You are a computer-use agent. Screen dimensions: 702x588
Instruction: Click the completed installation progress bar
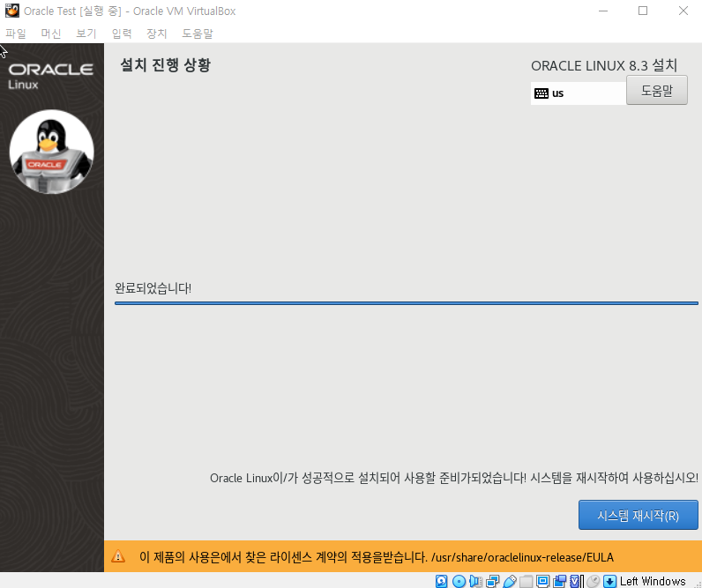point(406,303)
